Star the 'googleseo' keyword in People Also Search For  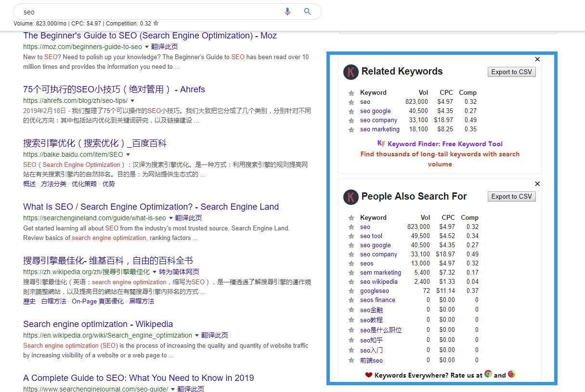tap(352, 291)
